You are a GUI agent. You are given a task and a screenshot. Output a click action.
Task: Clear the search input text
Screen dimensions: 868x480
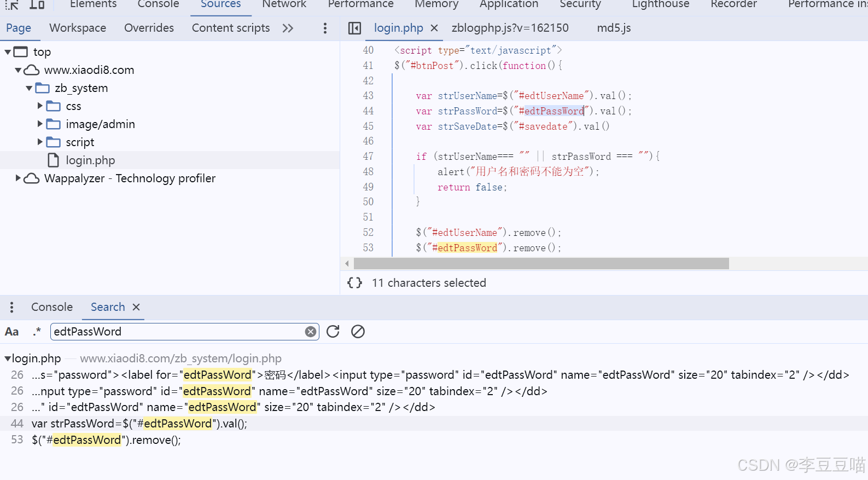[x=311, y=332]
